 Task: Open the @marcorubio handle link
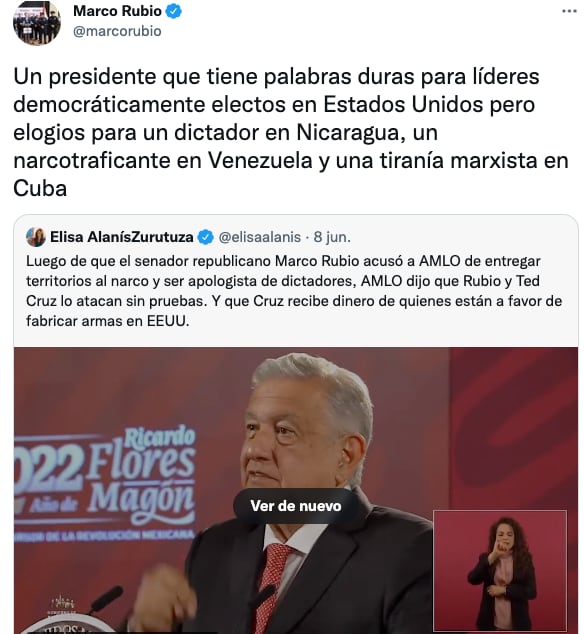pyautogui.click(x=117, y=31)
